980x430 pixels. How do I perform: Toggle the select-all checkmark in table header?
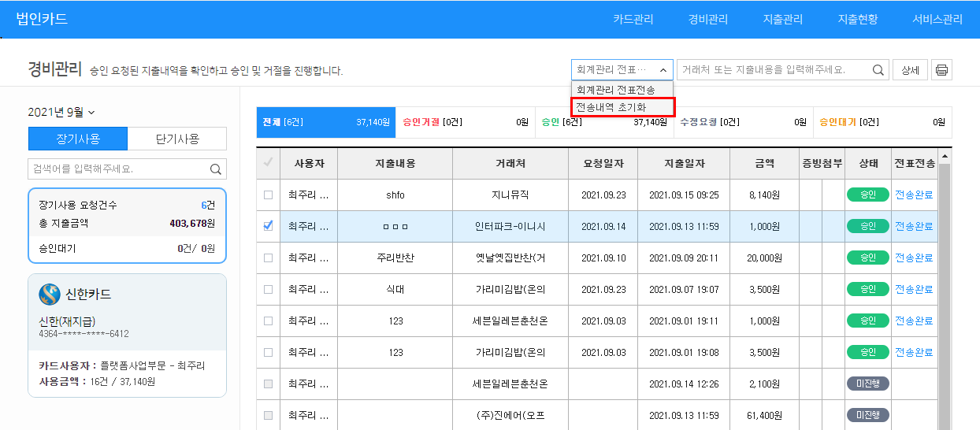pos(268,163)
